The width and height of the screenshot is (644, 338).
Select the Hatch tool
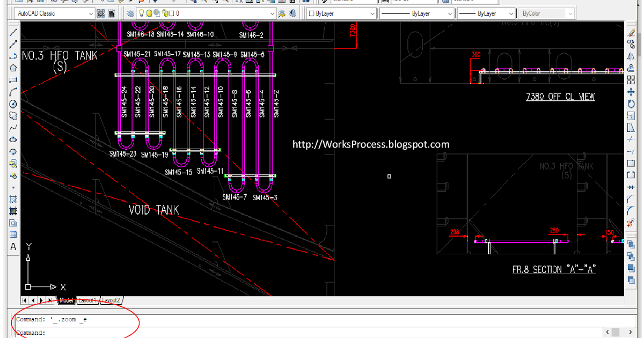click(13, 199)
